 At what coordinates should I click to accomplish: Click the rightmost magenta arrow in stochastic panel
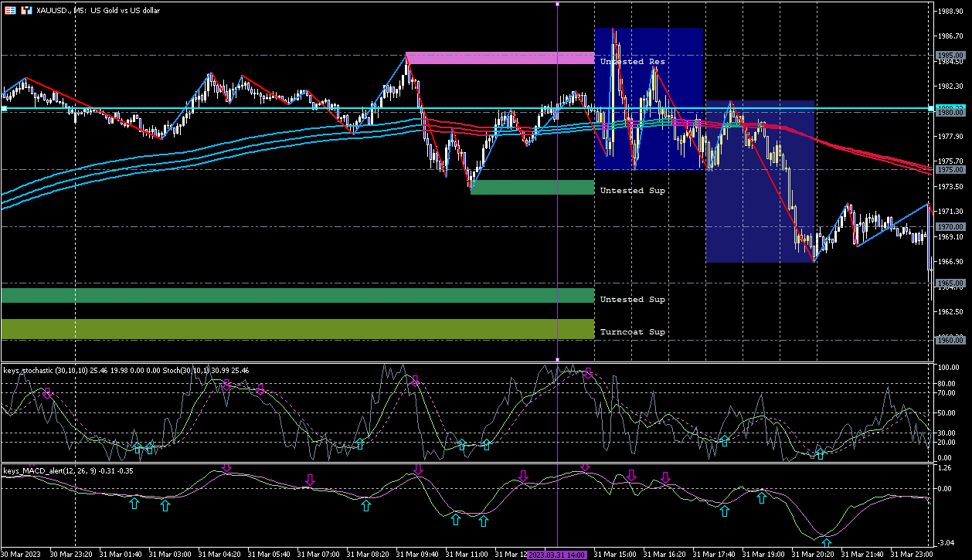point(587,374)
